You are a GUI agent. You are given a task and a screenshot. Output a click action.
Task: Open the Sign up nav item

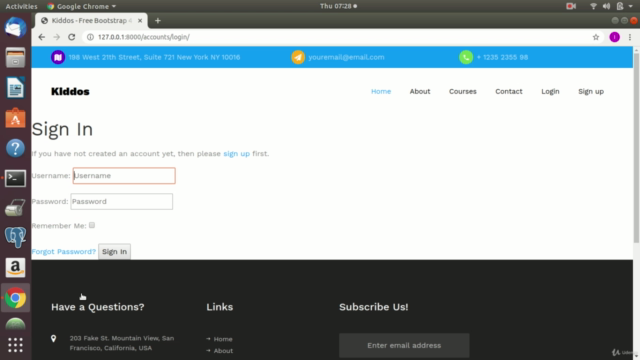[591, 91]
